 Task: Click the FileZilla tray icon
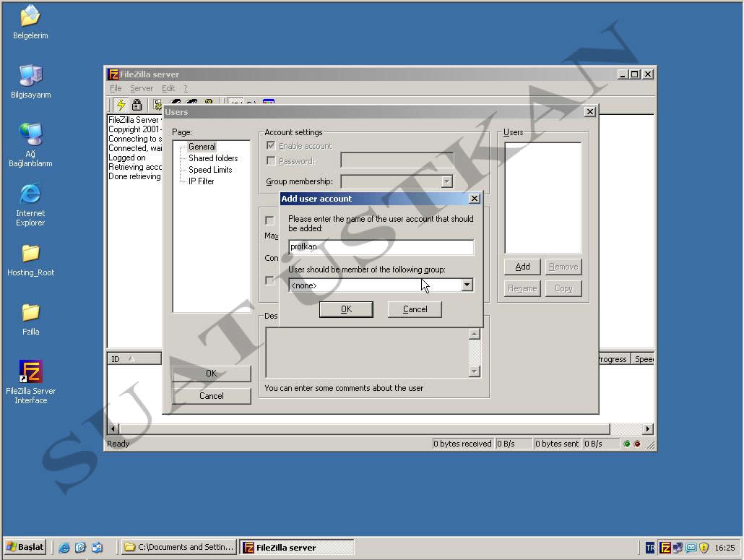coord(665,548)
